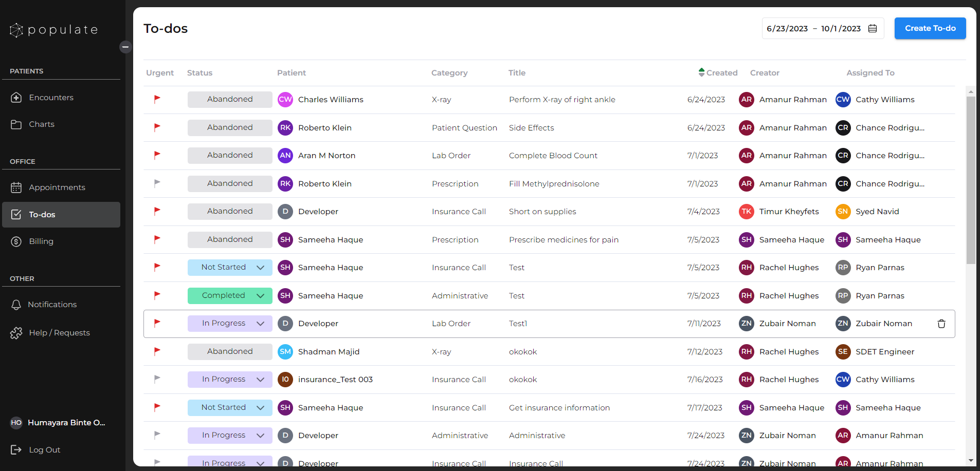Open the Perform X-ray of right ankle task

click(561, 99)
